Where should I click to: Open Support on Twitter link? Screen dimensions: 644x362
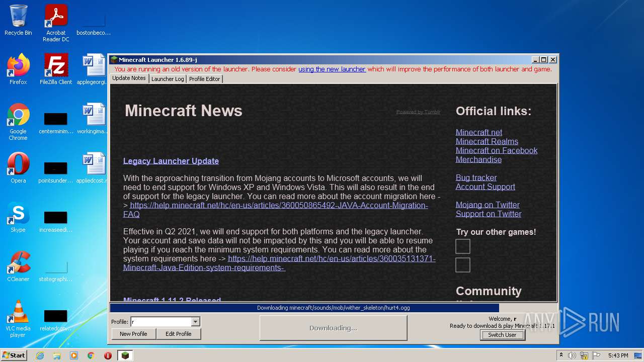pos(489,214)
